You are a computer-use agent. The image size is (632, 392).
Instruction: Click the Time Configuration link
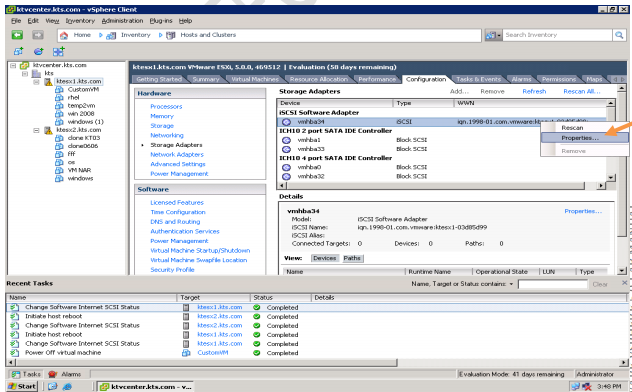click(x=178, y=212)
